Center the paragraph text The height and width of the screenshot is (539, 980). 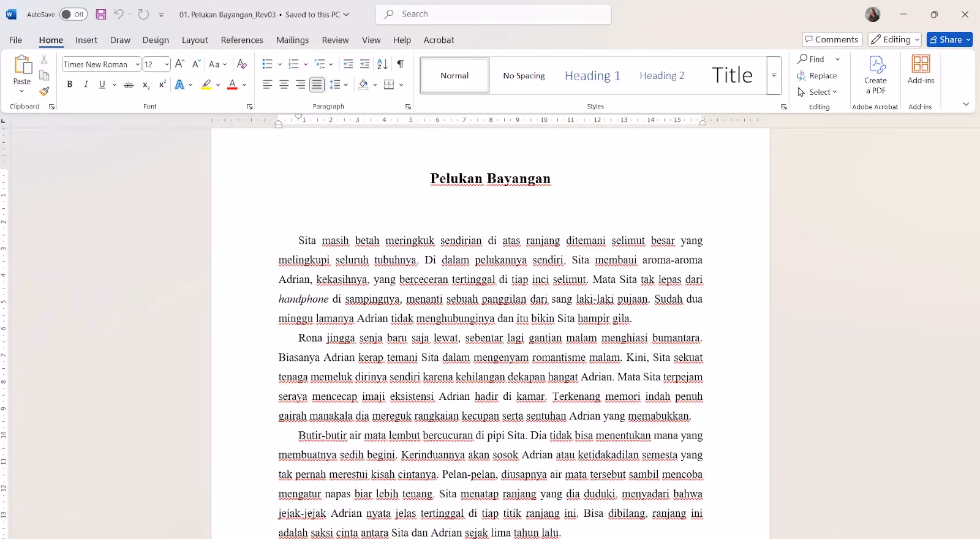(x=284, y=85)
